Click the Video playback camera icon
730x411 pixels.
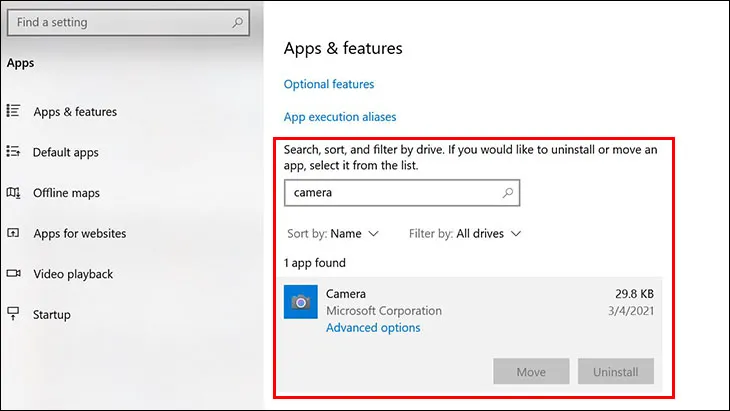point(13,274)
